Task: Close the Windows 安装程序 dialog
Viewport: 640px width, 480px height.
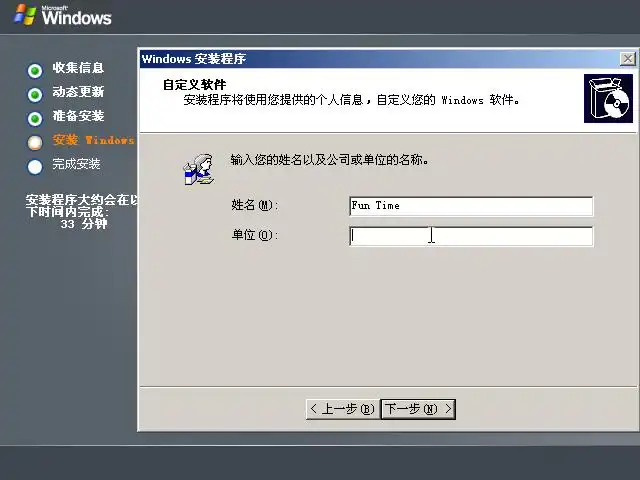Action: click(x=627, y=59)
